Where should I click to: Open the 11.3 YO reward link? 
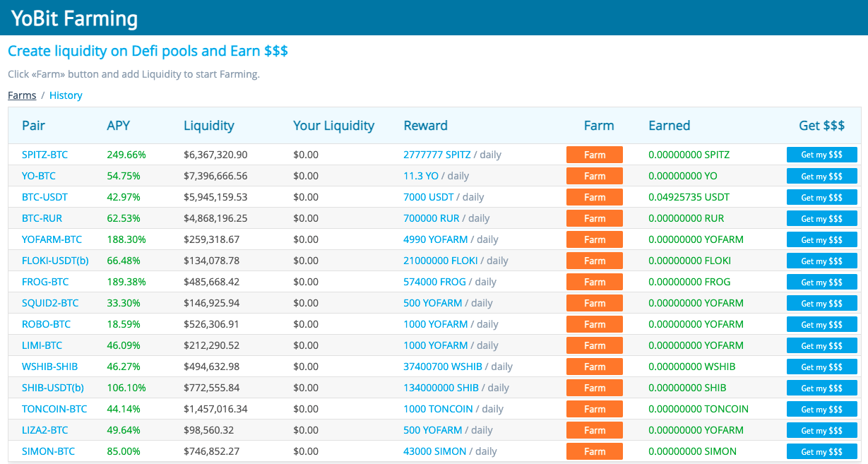point(421,176)
